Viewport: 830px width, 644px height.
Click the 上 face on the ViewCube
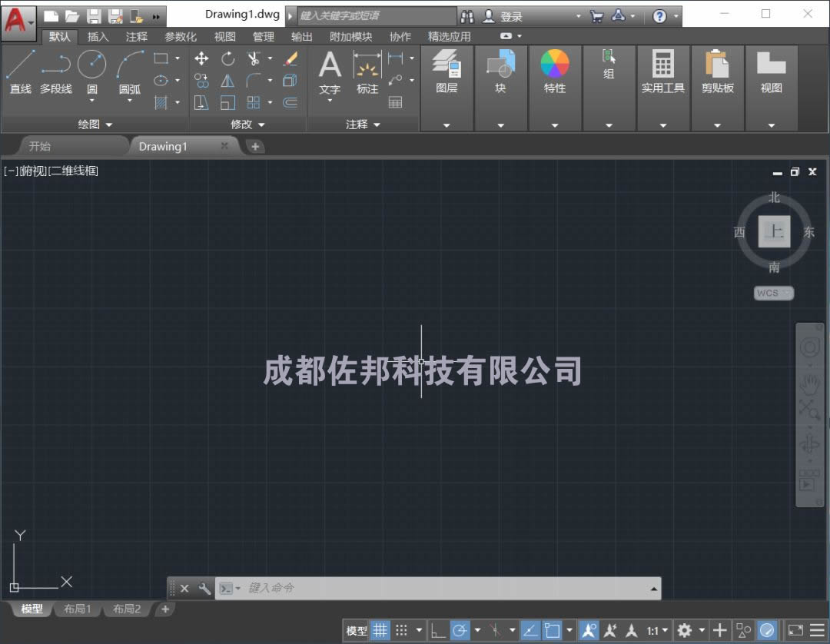coord(774,232)
